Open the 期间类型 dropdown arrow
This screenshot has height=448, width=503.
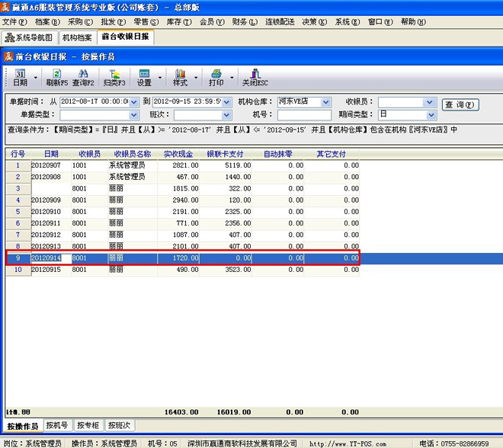[x=431, y=115]
